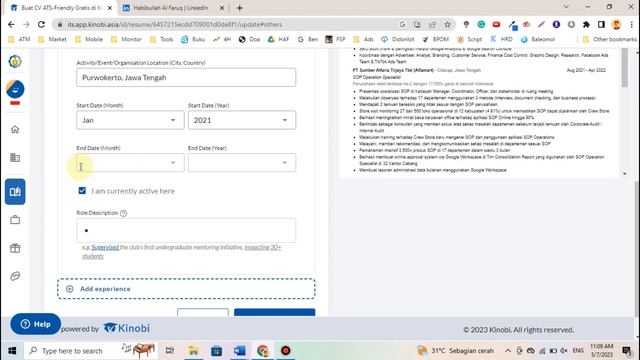The height and width of the screenshot is (360, 640).
Task: Open the home icon in left sidebar
Action: click(15, 129)
